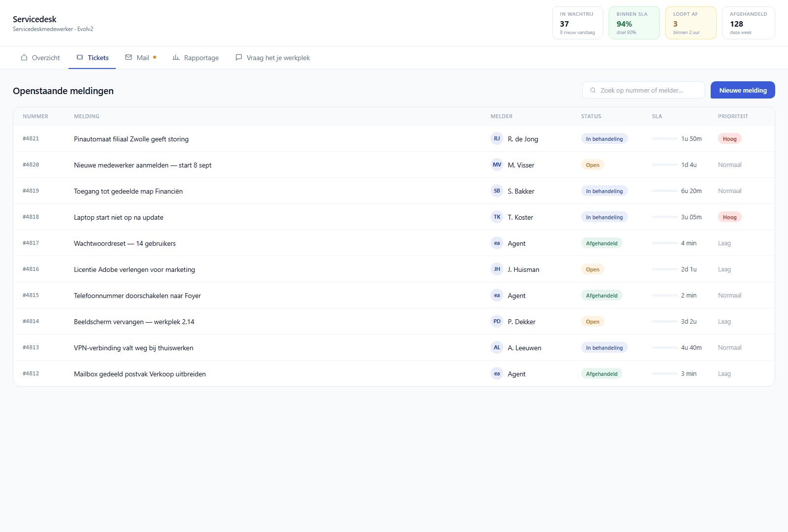Click the AL avatar of A. Leeuwen
The height and width of the screenshot is (532, 788).
tap(497, 347)
